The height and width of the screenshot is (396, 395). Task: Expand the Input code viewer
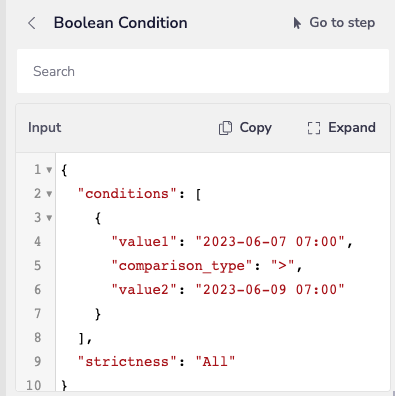tap(341, 128)
